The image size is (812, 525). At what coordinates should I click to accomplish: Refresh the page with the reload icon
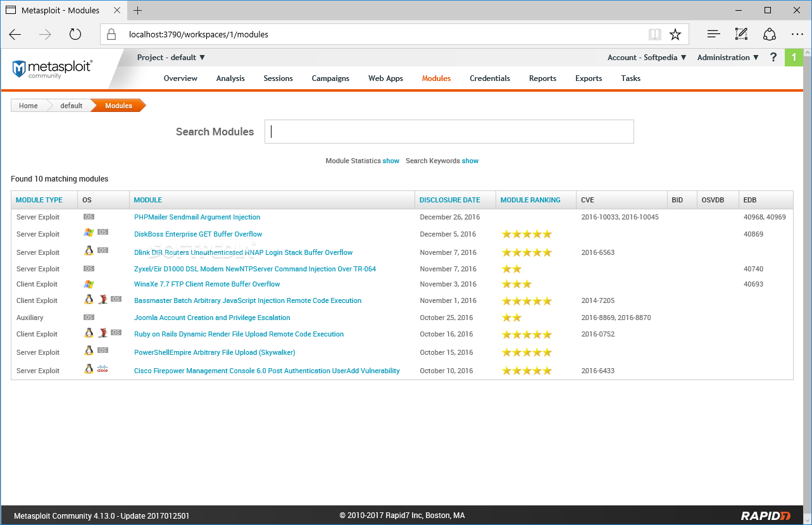click(x=75, y=34)
